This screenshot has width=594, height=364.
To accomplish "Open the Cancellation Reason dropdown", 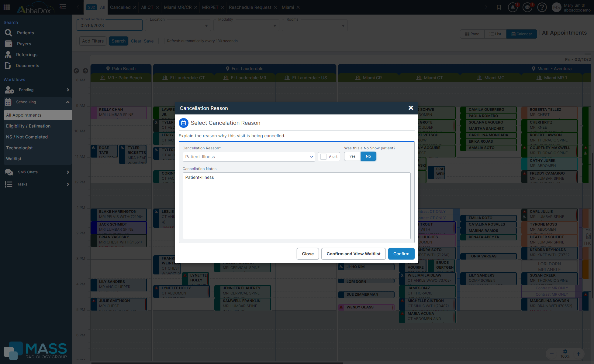I will point(311,157).
